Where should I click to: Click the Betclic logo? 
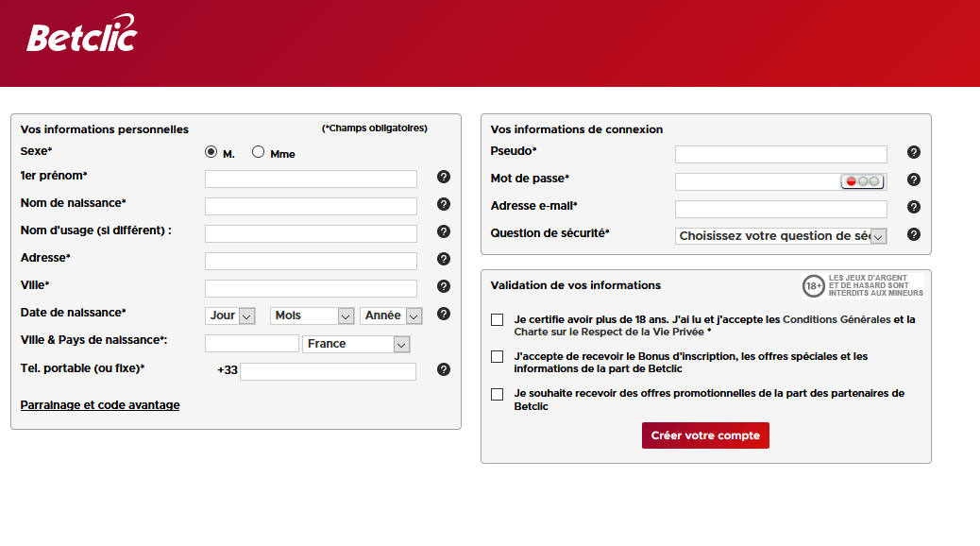click(x=82, y=33)
